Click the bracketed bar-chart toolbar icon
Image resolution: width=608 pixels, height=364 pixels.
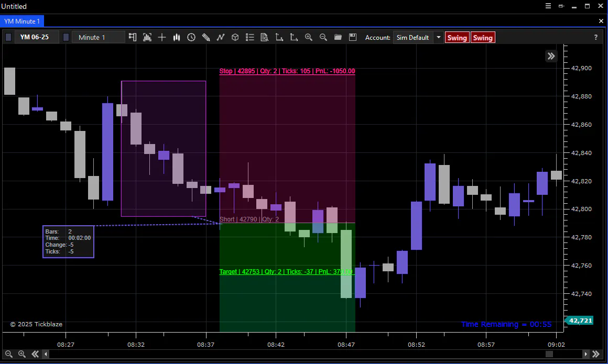coord(147,37)
